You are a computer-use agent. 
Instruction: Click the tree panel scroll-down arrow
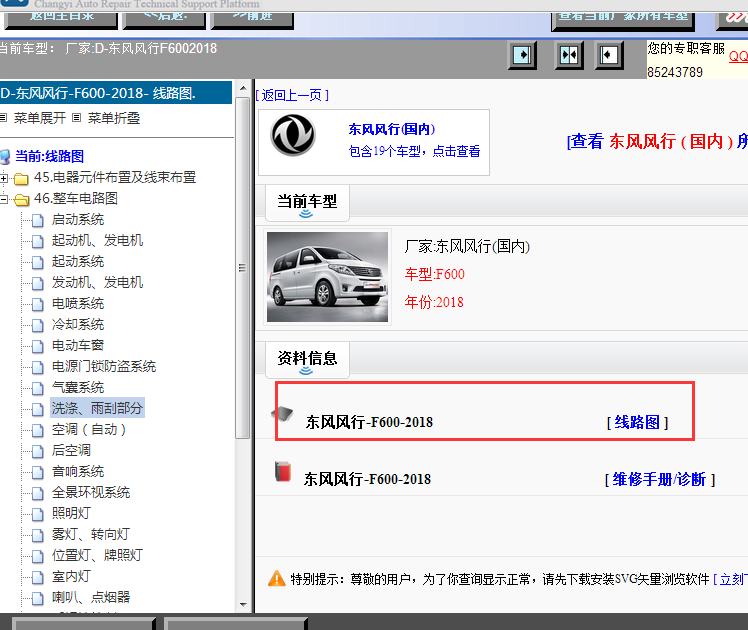click(243, 605)
